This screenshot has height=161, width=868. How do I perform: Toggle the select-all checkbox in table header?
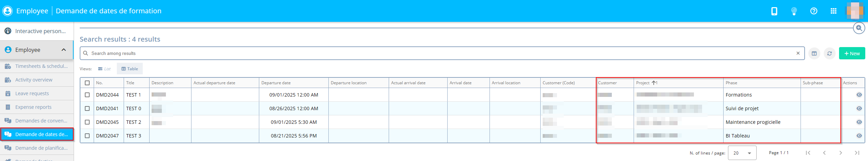click(x=87, y=83)
